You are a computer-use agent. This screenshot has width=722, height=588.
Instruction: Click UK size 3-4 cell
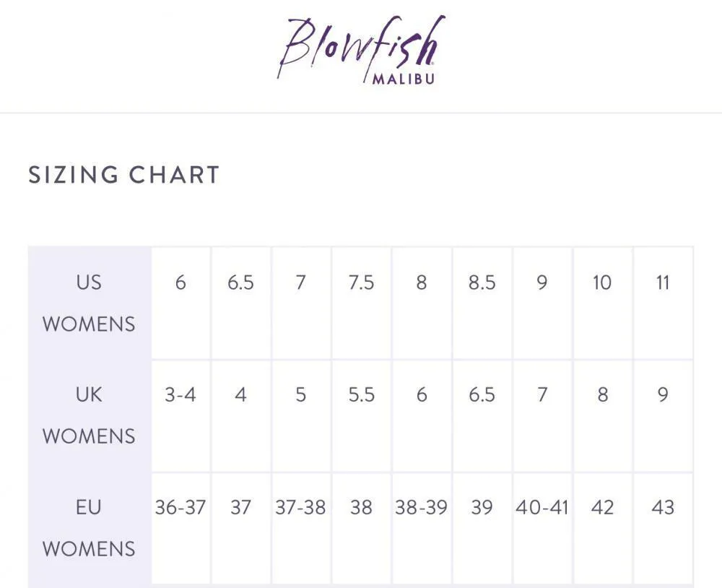[180, 395]
